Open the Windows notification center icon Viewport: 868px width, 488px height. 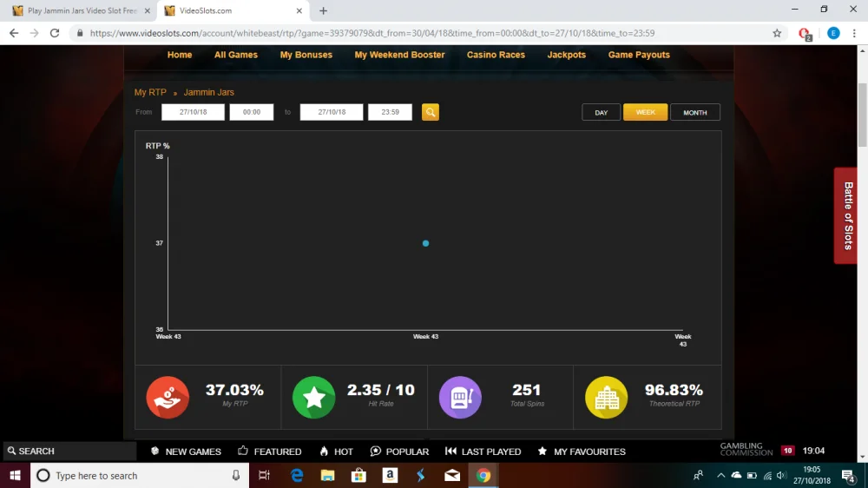pos(849,475)
